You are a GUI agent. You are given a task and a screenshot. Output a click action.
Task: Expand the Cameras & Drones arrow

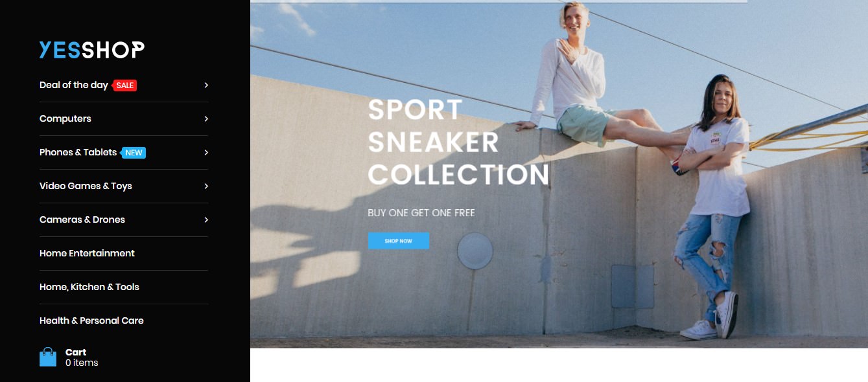tap(206, 220)
